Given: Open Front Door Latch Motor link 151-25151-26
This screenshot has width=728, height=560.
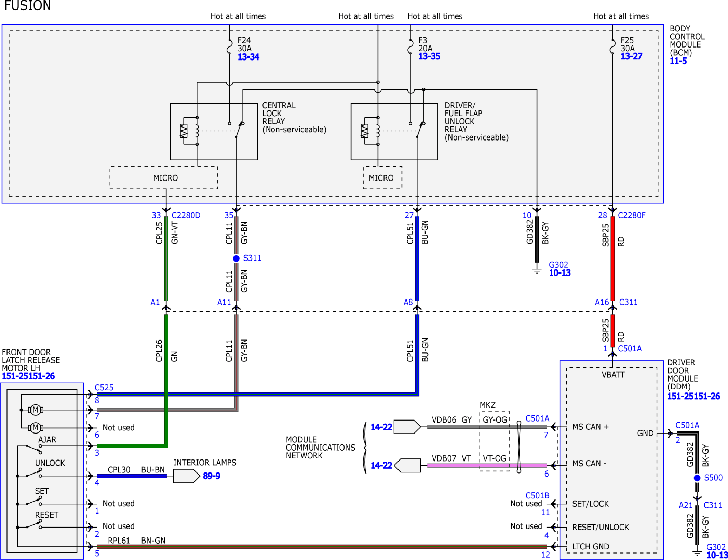Looking at the screenshot, I should pos(28,376).
